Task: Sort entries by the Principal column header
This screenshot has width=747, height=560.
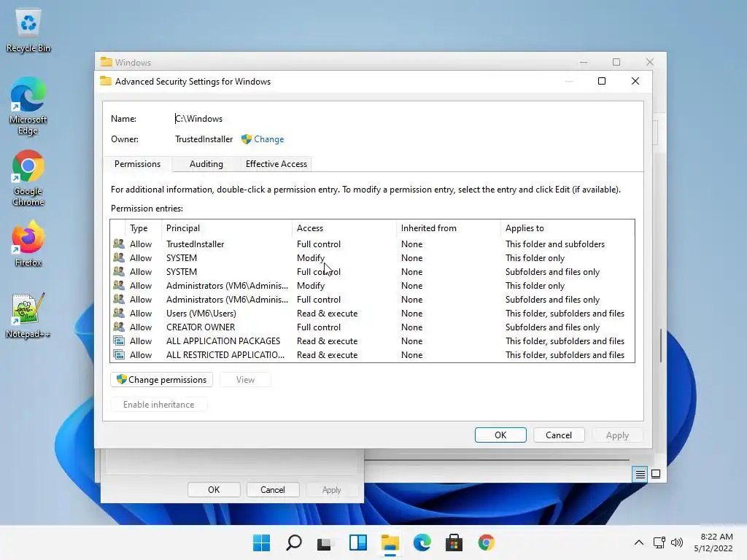Action: click(227, 228)
